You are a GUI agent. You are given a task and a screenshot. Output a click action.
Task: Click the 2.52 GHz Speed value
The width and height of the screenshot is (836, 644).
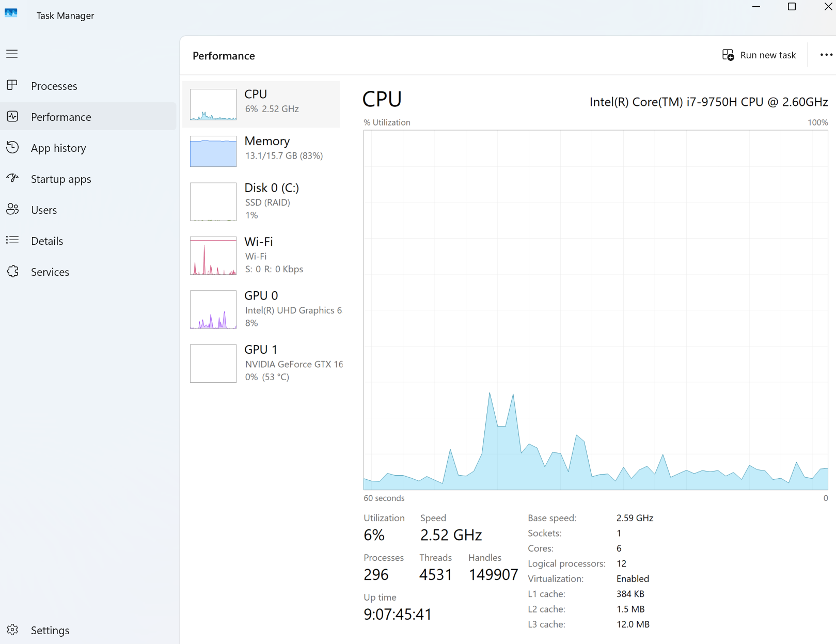(x=451, y=535)
